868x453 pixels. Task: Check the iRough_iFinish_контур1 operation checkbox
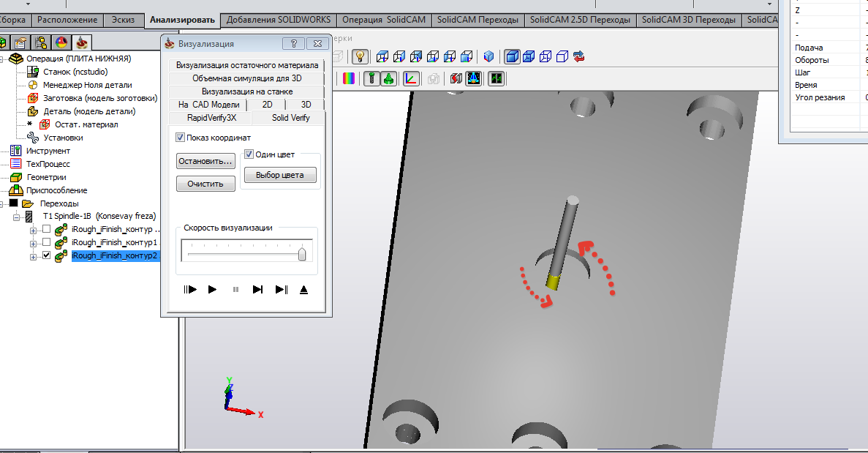(47, 242)
